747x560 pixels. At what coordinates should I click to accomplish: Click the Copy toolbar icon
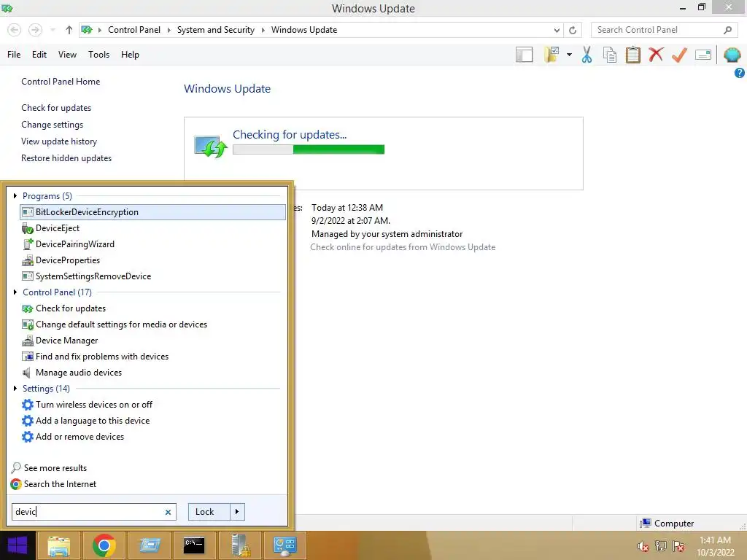(610, 55)
